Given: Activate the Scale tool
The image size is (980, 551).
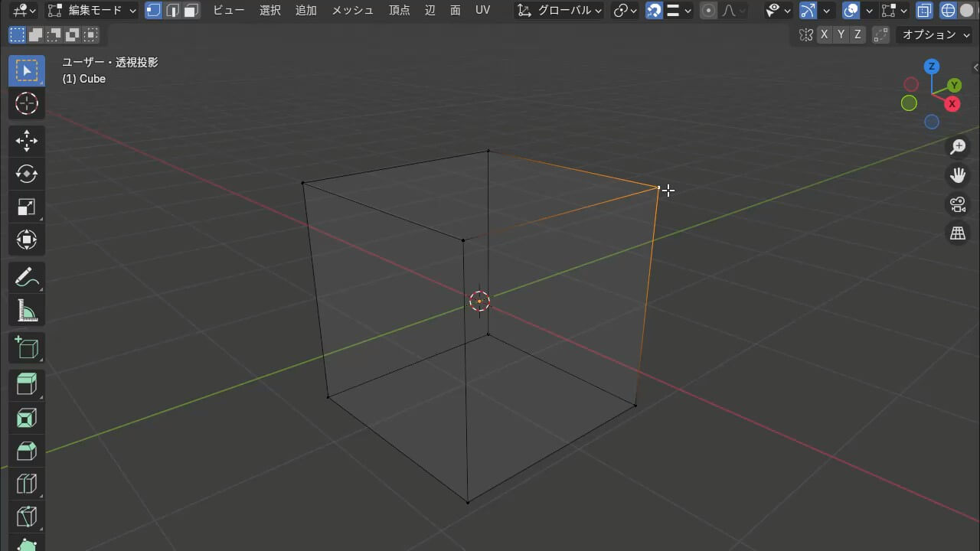Looking at the screenshot, I should pos(27,207).
